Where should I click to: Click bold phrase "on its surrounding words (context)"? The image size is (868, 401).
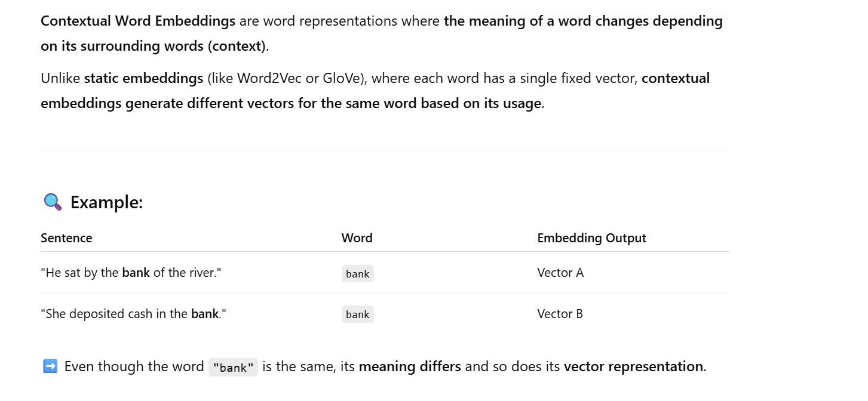pyautogui.click(x=153, y=46)
